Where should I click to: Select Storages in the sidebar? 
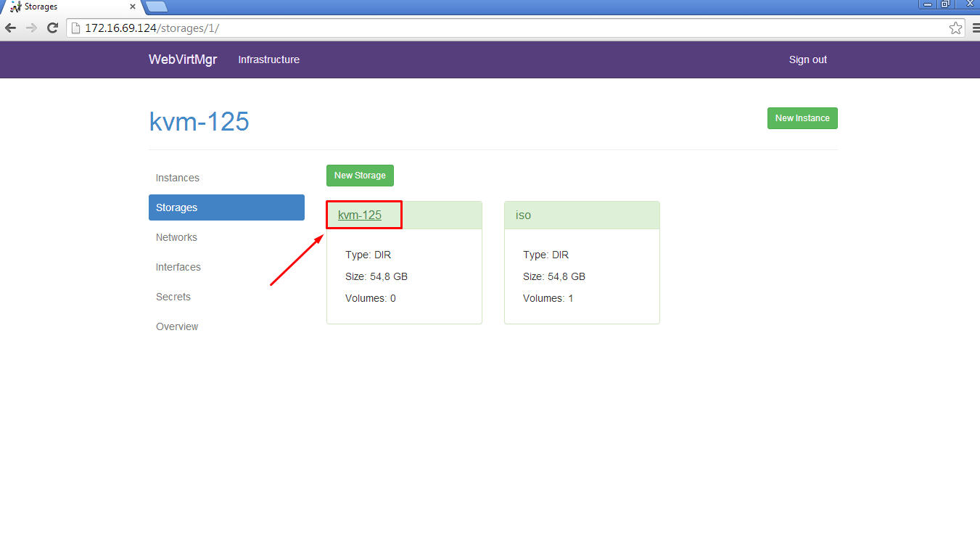click(x=226, y=207)
